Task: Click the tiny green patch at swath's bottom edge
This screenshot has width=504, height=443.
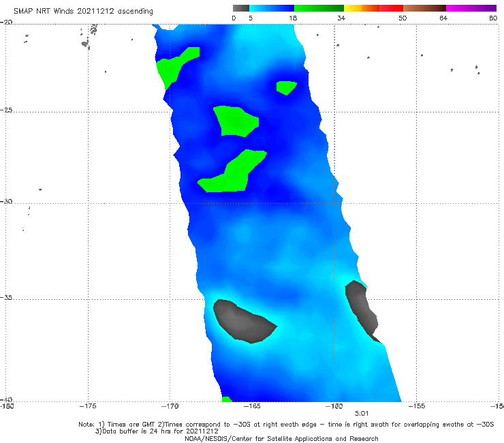Action: 227,399
